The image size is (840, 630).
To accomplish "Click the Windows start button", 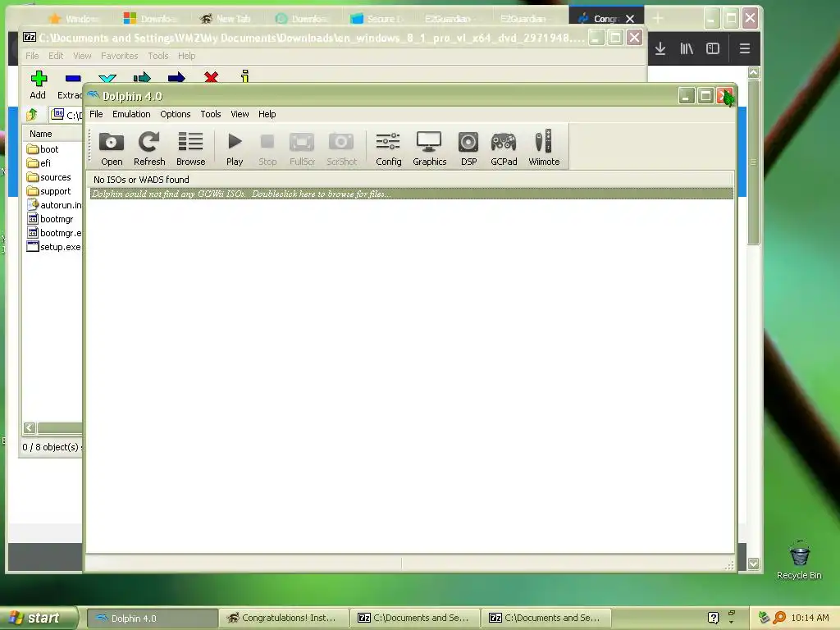I will pyautogui.click(x=39, y=618).
